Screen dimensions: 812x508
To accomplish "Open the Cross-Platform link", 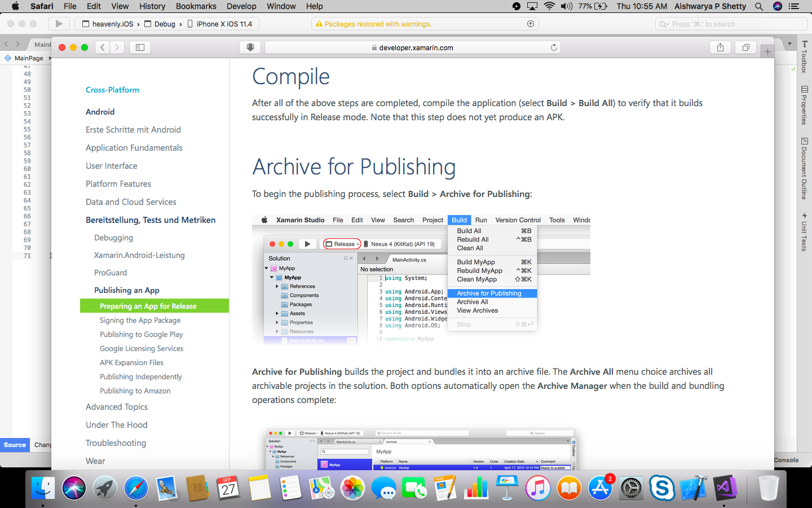I will pyautogui.click(x=112, y=90).
